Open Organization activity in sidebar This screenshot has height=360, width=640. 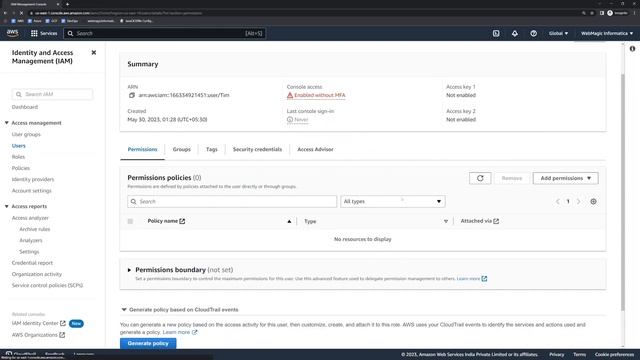[37, 274]
